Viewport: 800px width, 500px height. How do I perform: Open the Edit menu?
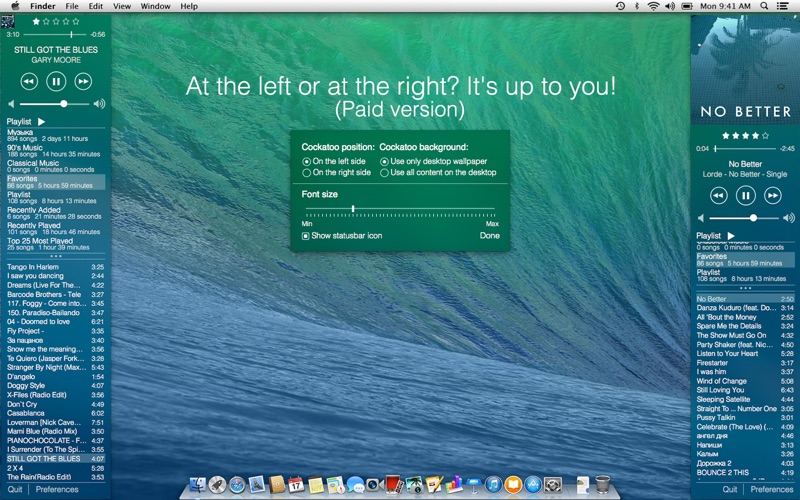(x=95, y=6)
